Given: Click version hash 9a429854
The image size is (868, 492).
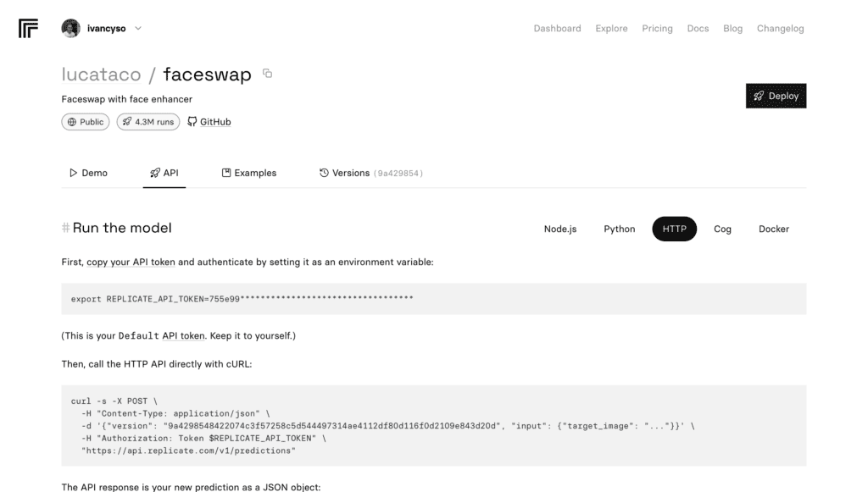Looking at the screenshot, I should [398, 174].
